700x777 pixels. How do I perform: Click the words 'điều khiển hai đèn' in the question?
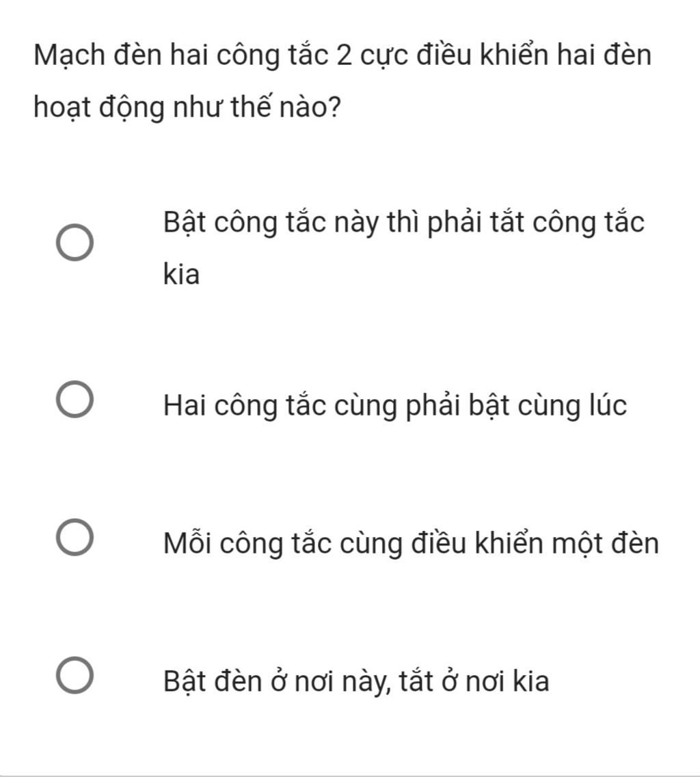534,55
